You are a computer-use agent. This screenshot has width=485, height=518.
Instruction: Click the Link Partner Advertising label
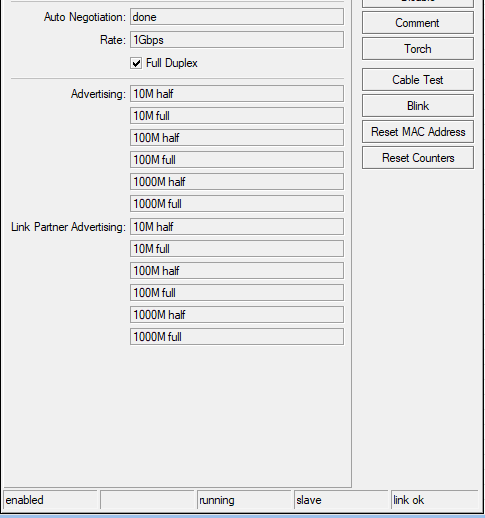[68, 227]
